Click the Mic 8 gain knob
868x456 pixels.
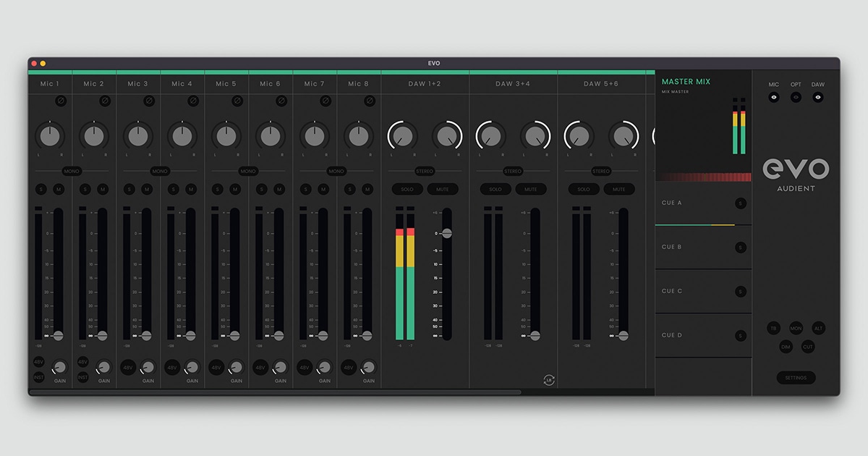coord(369,367)
